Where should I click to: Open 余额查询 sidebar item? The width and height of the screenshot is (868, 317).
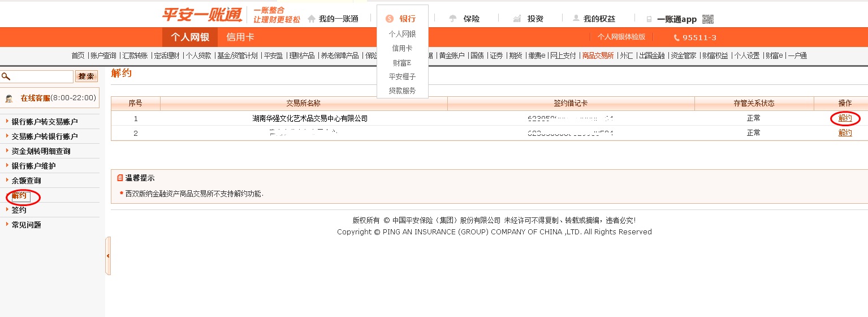[26, 181]
